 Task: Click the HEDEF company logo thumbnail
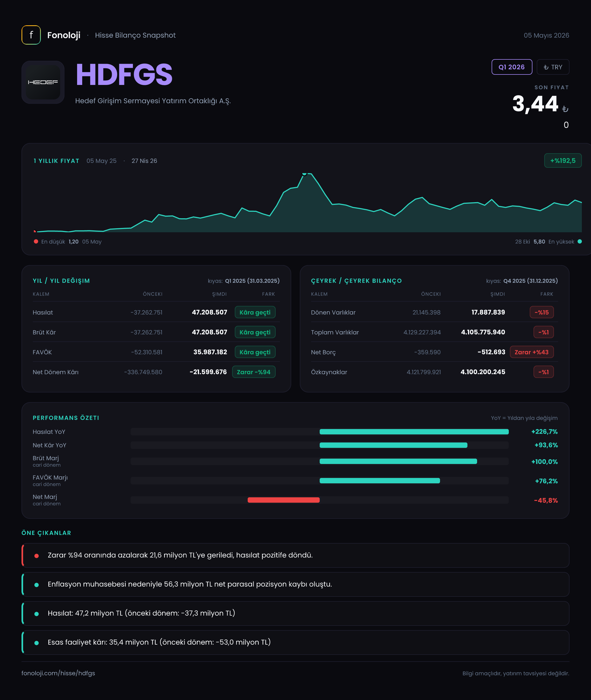43,82
